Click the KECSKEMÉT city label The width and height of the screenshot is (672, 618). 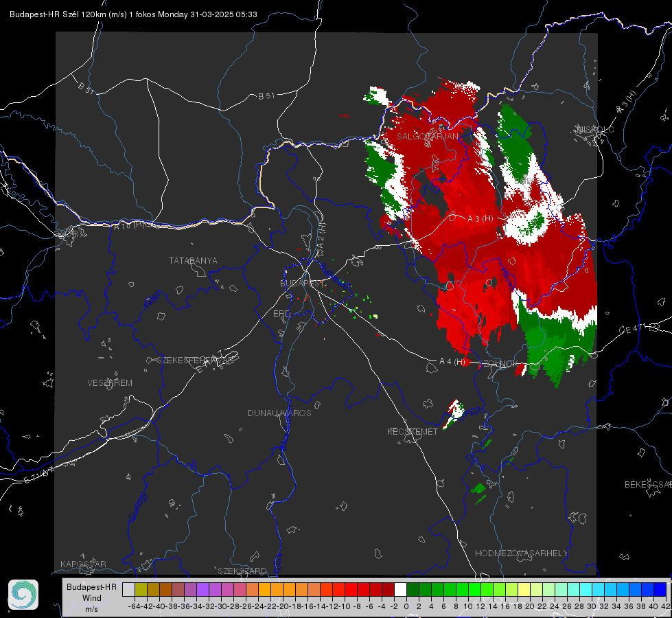click(x=413, y=431)
